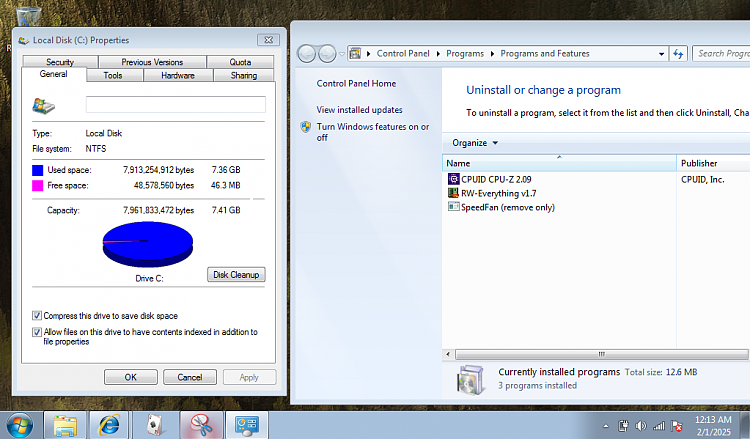
Task: Expand the arrow after Control Panel in breadcrumb
Action: click(x=438, y=54)
